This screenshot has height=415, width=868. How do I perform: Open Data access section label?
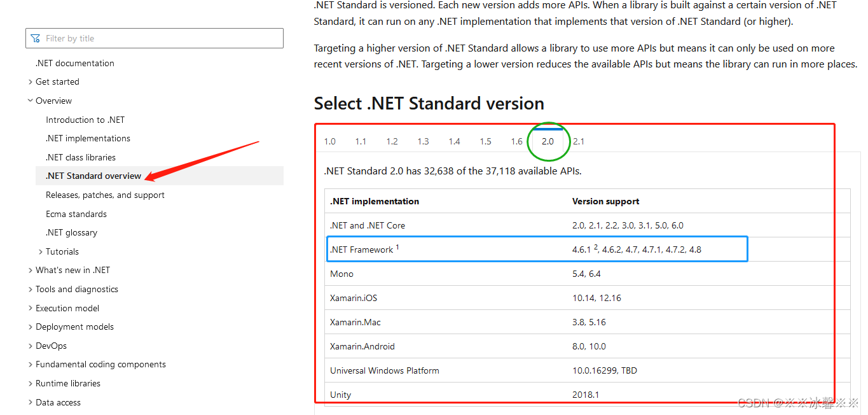[x=58, y=402]
